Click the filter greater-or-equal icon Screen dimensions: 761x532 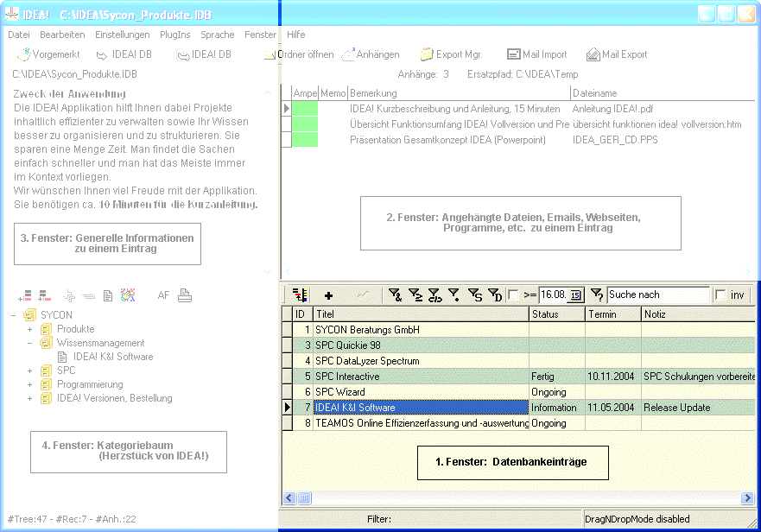[415, 294]
